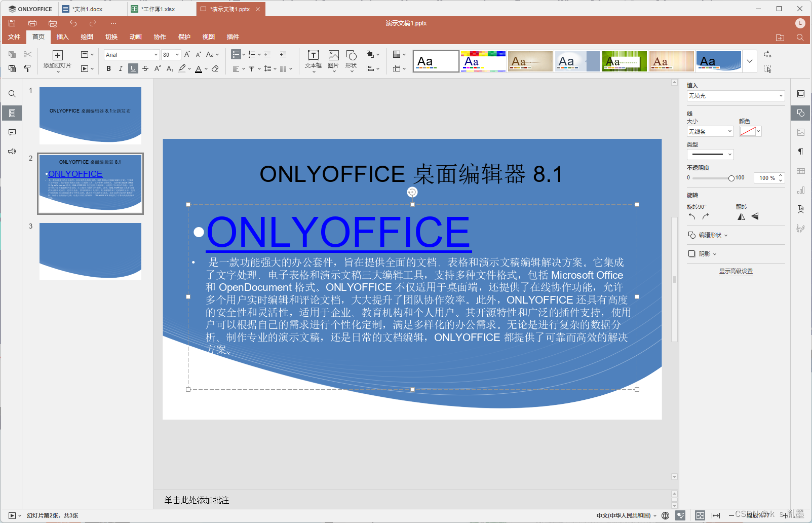
Task: Open comments panel in left sidebar
Action: (12, 132)
